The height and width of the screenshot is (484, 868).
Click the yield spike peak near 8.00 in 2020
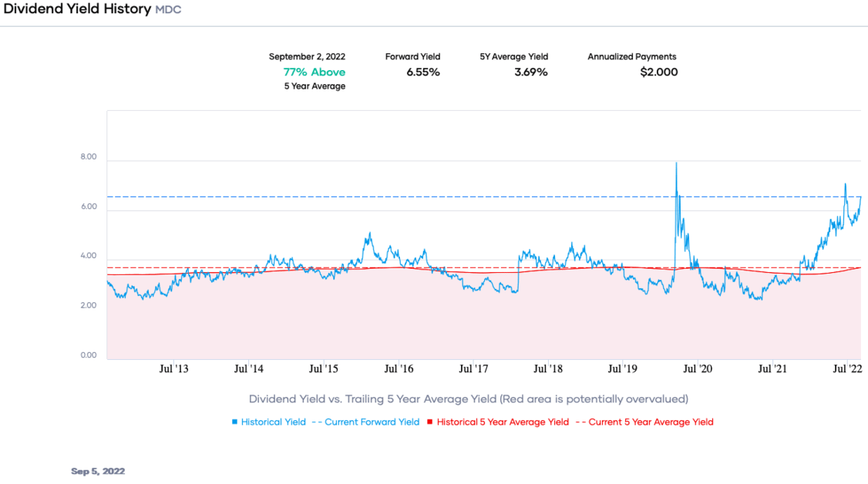tap(676, 163)
